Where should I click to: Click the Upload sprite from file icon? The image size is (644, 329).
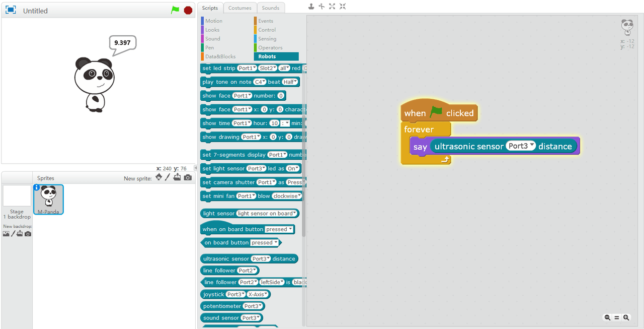click(x=178, y=177)
